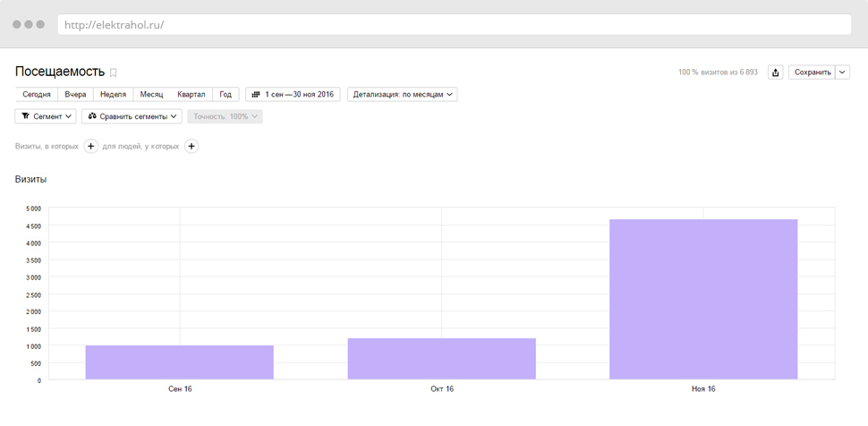Add condition with plus after Визиты, в которых
Viewport: 868px width, 426px height.
pos(90,146)
